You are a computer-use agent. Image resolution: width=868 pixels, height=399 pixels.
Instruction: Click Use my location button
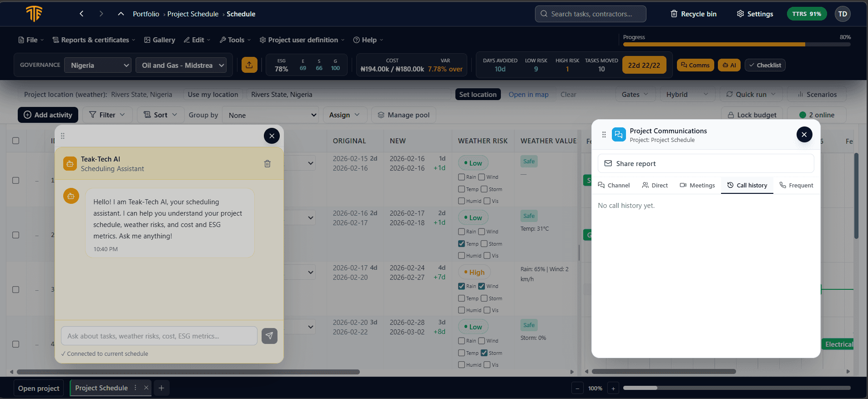[213, 94]
